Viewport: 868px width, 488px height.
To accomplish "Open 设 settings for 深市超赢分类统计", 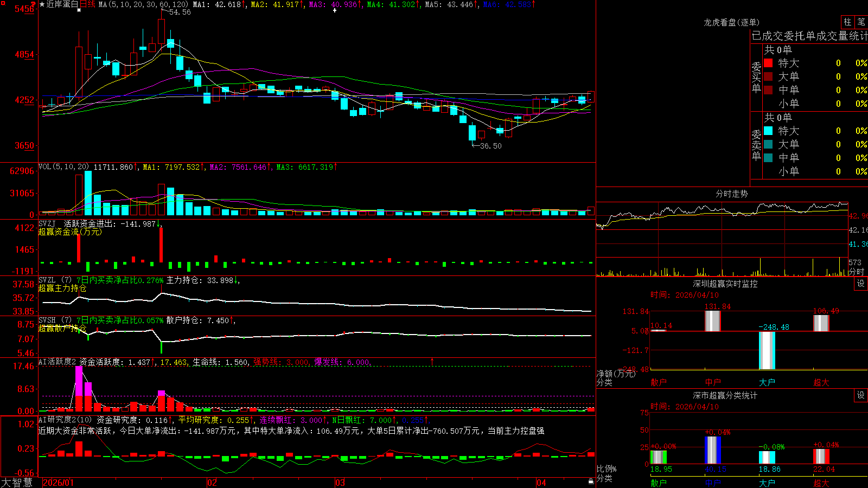I will point(861,395).
